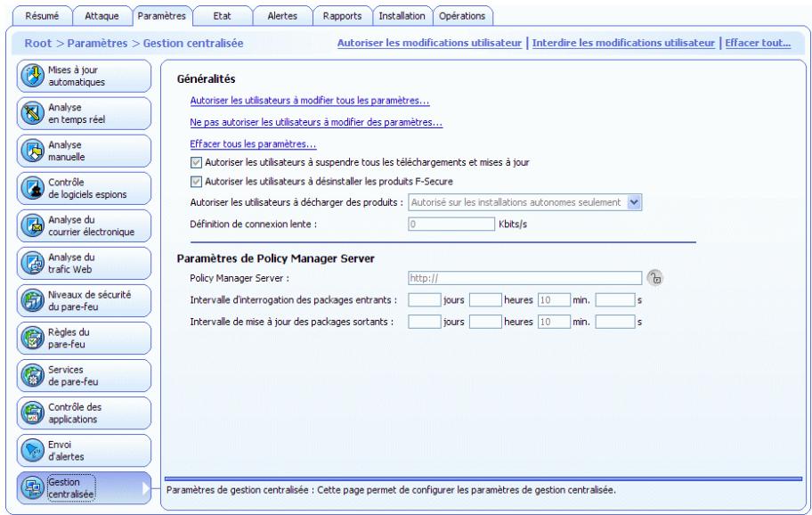Click Paramètres in the breadcrumb
Image resolution: width=812 pixels, height=515 pixels.
click(97, 43)
